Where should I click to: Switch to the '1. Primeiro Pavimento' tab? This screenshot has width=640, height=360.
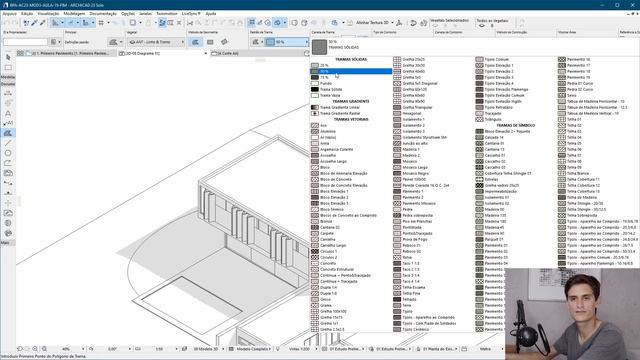click(70, 53)
